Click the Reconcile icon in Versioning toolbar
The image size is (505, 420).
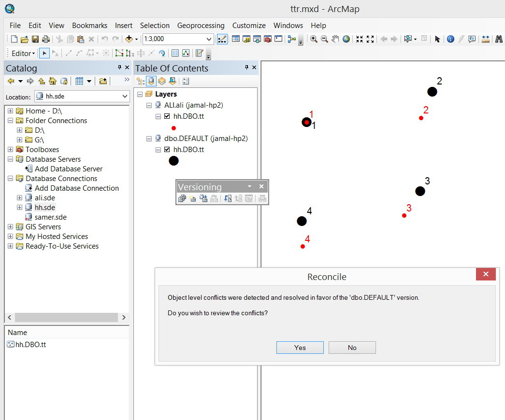point(228,198)
